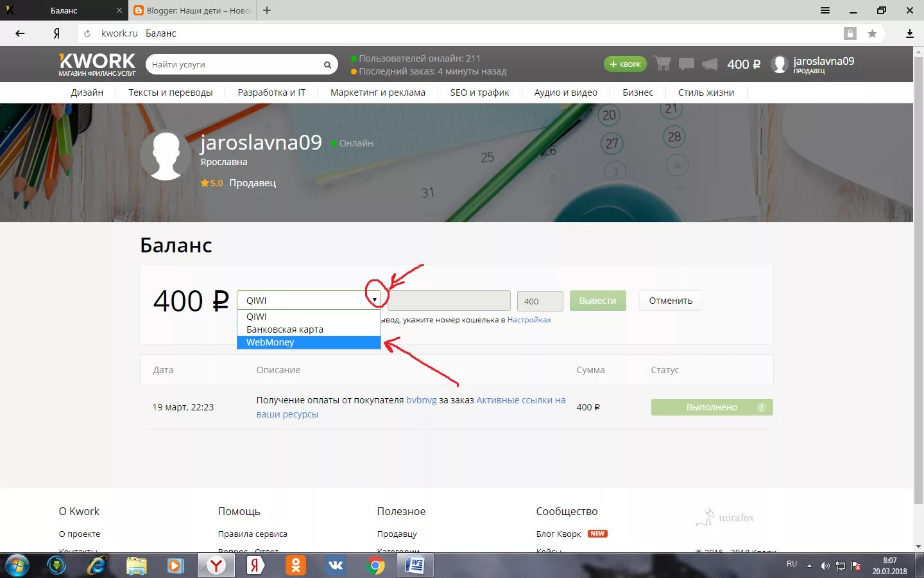
Task: Open buyer bvbnvg profile link
Action: (421, 400)
